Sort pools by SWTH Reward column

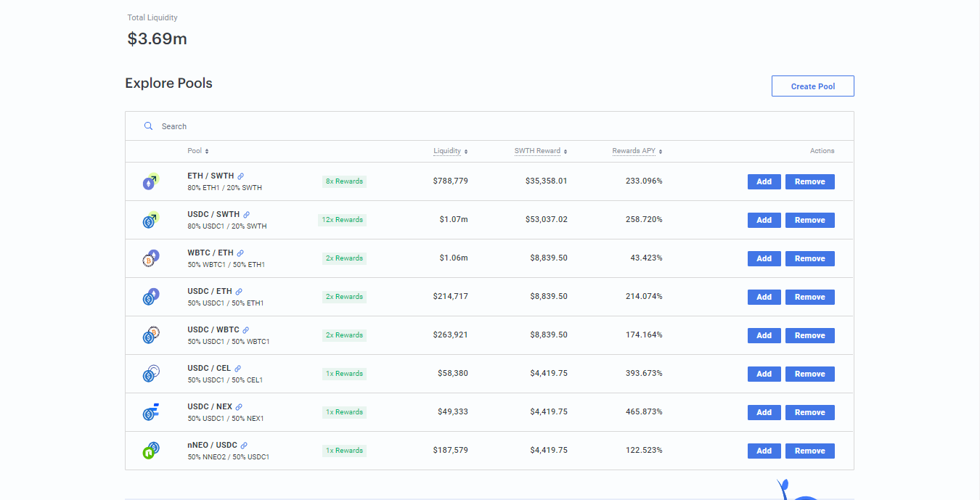[541, 151]
